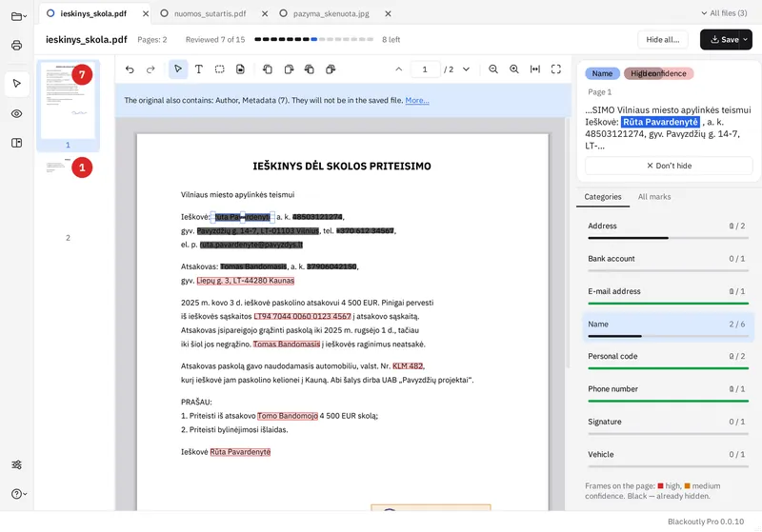Toggle the hidden e-mail address mark
The image size is (762, 532).
pos(251,245)
